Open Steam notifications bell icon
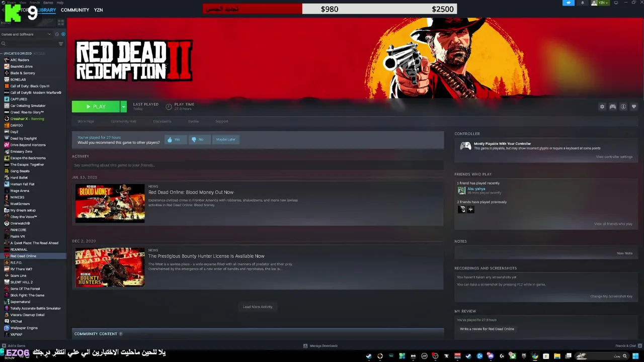The width and height of the screenshot is (644, 362). pyautogui.click(x=583, y=3)
